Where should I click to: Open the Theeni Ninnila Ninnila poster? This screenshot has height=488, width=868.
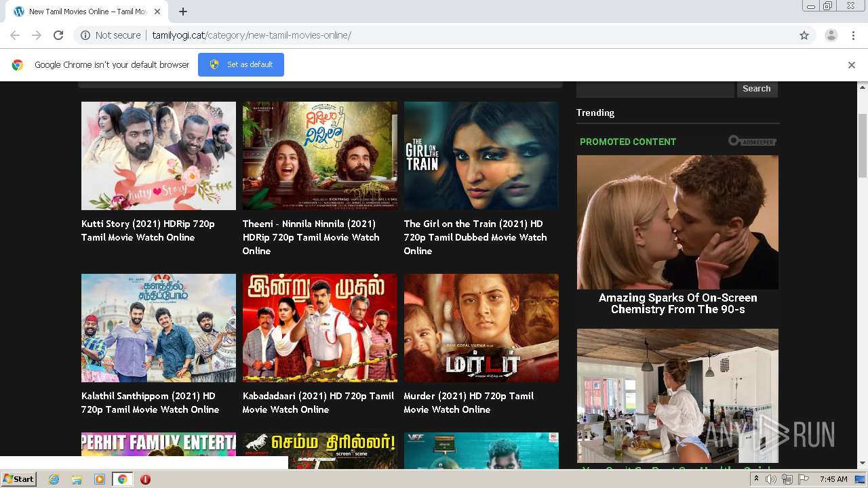(320, 156)
